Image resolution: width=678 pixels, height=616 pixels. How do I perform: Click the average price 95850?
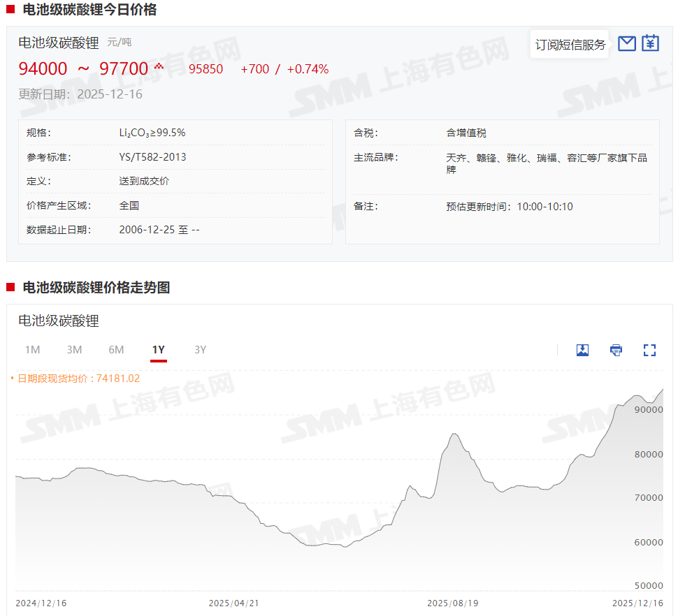coord(205,69)
